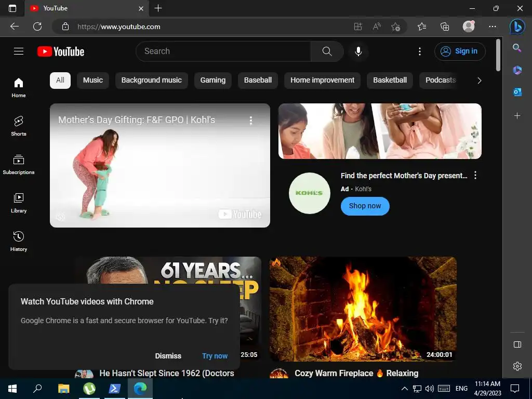This screenshot has height=399, width=532.
Task: Open volume control in system tray
Action: [x=429, y=389]
